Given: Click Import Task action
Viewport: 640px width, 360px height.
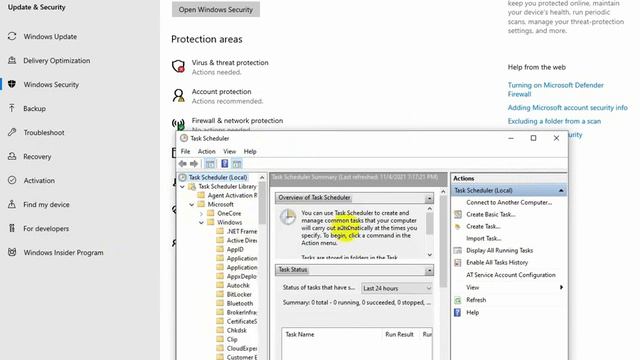Looking at the screenshot, I should 484,238.
